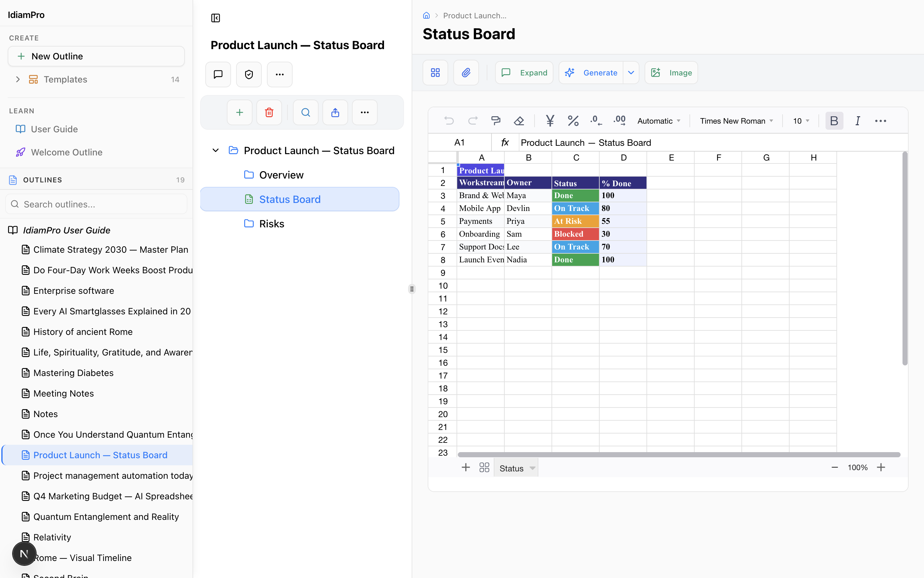
Task: Click the OUTLINES section header
Action: [96, 180]
